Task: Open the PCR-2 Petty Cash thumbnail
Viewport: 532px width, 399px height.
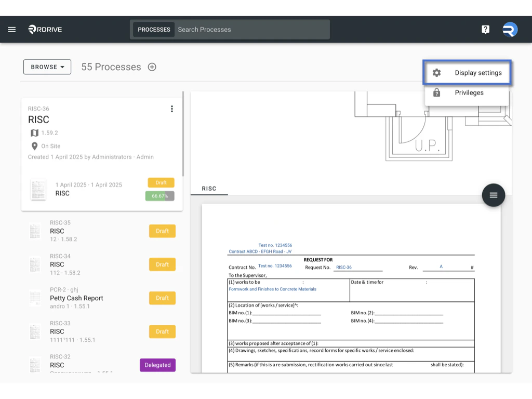Action: 35,298
